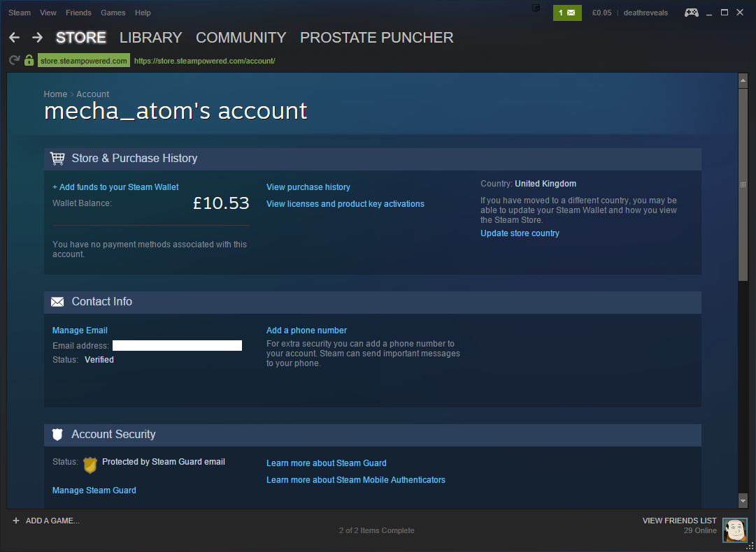Open the Help menu

coord(143,13)
